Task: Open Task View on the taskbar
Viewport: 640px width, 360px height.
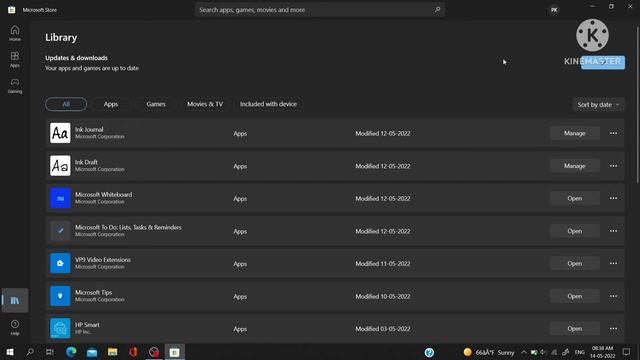Action: [50, 352]
